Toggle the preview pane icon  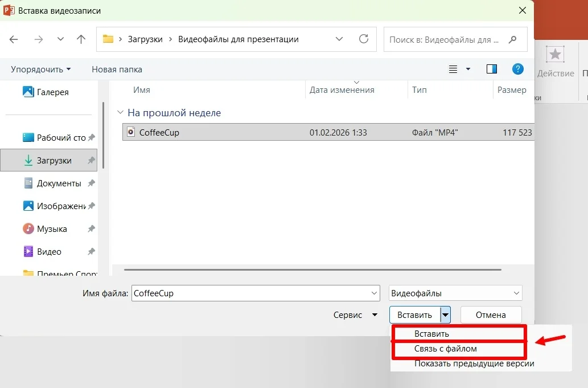pos(492,69)
